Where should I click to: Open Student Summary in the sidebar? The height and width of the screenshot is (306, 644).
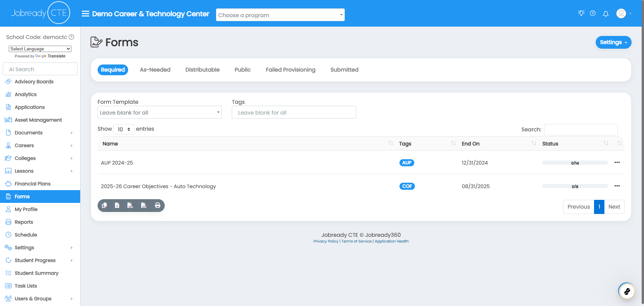(40, 273)
